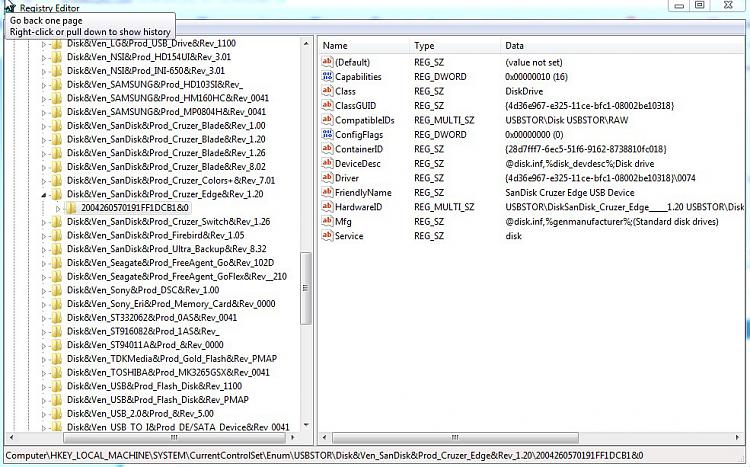Select key Disk&Ven_ST916082&Prod_1AS&Rev_
The image size is (750, 467).
pyautogui.click(x=143, y=332)
